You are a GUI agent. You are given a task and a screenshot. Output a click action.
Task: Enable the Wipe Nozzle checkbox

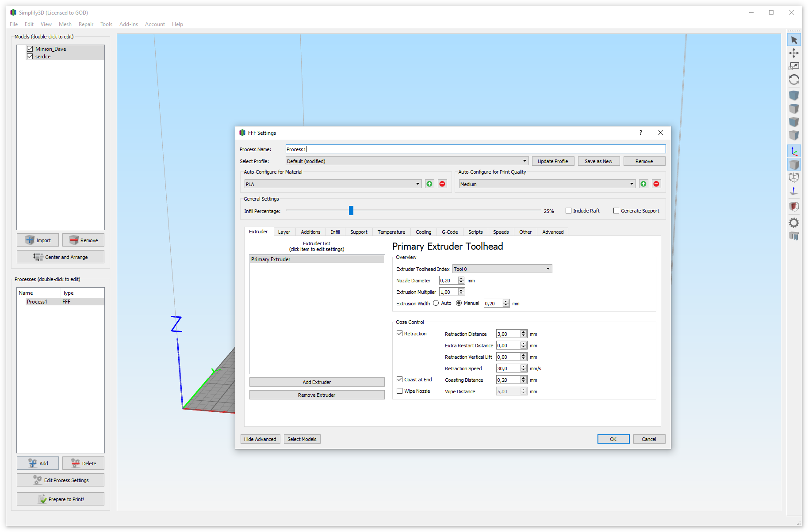pyautogui.click(x=399, y=391)
